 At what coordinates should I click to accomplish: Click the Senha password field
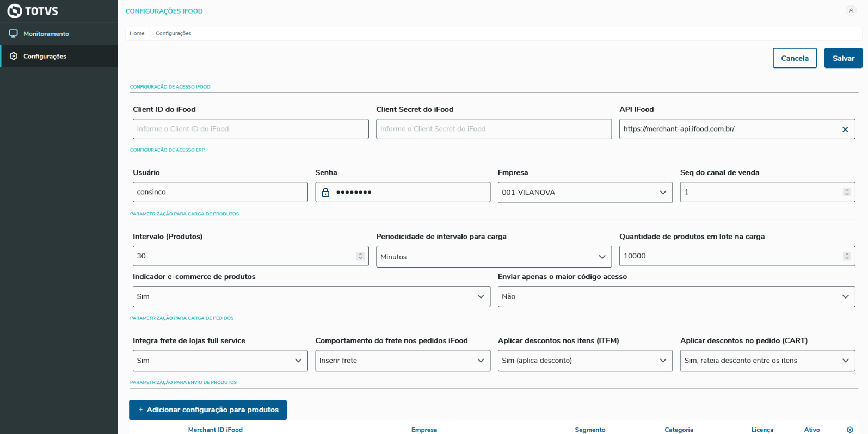coord(403,192)
